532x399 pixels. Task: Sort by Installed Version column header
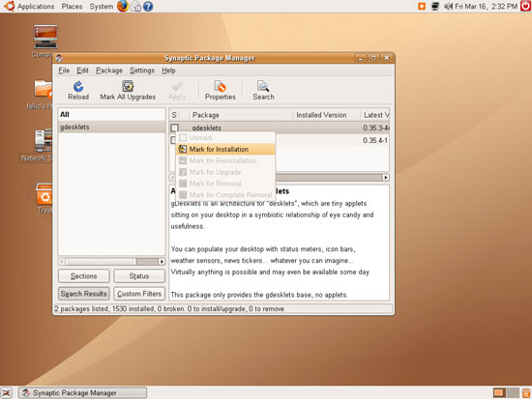[326, 115]
